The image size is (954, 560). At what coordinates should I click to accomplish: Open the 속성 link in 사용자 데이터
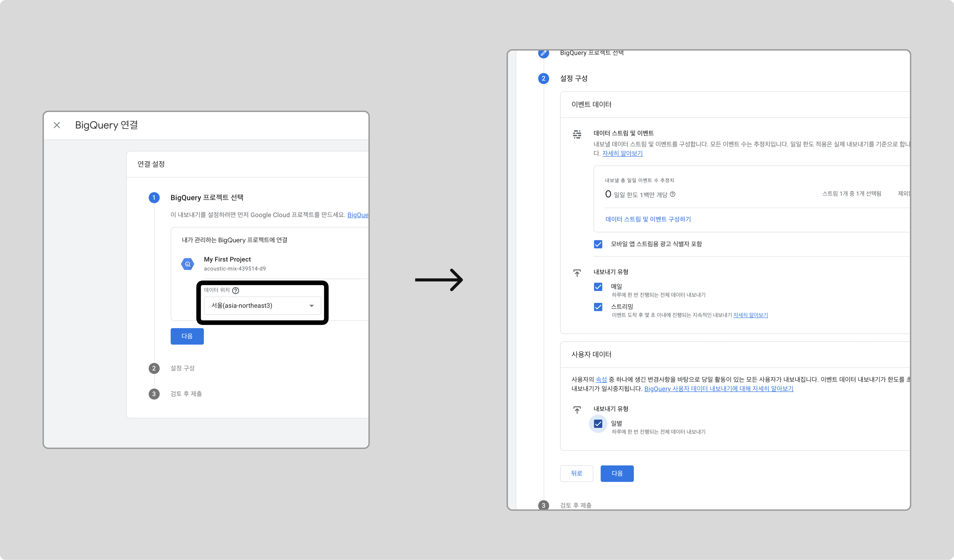point(601,379)
